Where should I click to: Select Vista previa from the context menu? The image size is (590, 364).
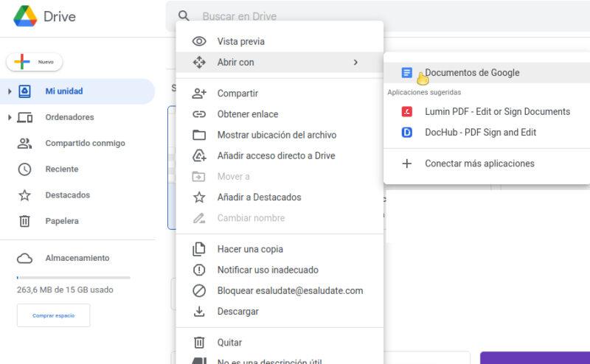[240, 41]
